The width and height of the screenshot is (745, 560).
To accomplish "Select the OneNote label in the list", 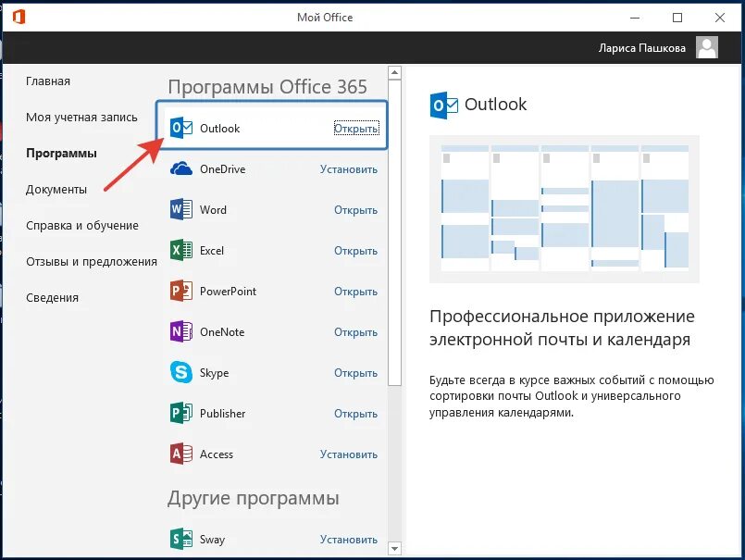I will pos(222,331).
